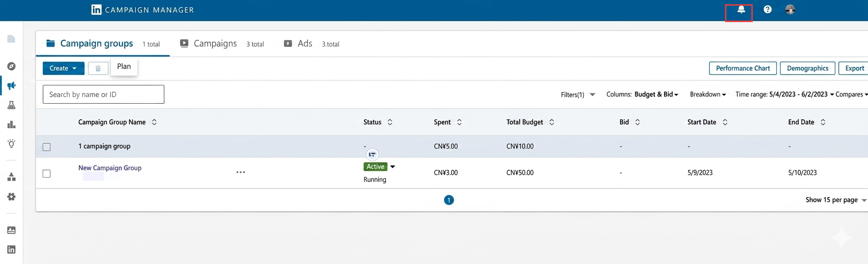The width and height of the screenshot is (868, 264).
Task: Open the settings gear icon in sidebar
Action: (x=11, y=197)
